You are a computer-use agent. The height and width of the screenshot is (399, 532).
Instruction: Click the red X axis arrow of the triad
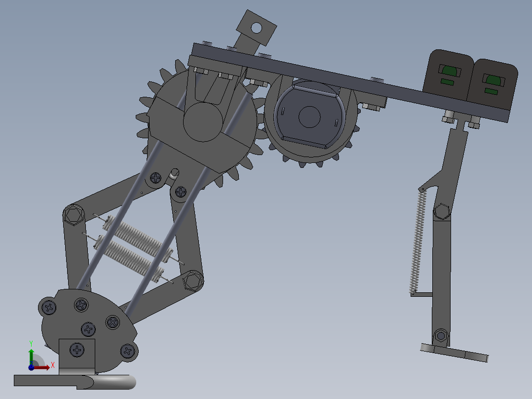pos(42,367)
